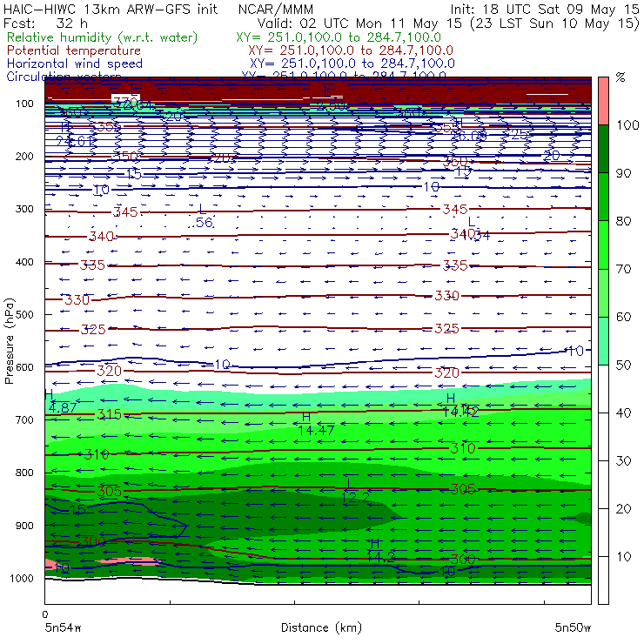The width and height of the screenshot is (644, 644).
Task: Click the pink color bar segment above 100%
Action: (603, 101)
